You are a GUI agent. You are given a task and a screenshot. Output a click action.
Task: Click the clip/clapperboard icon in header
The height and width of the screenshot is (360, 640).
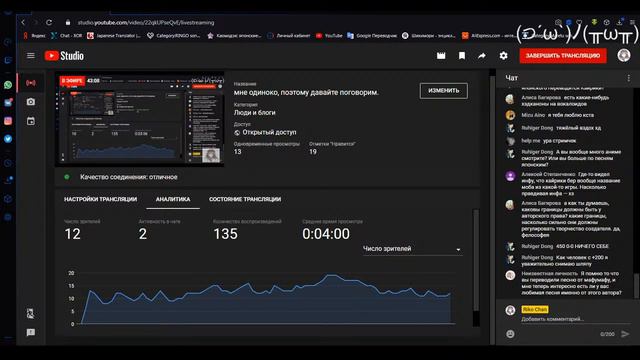click(x=441, y=56)
